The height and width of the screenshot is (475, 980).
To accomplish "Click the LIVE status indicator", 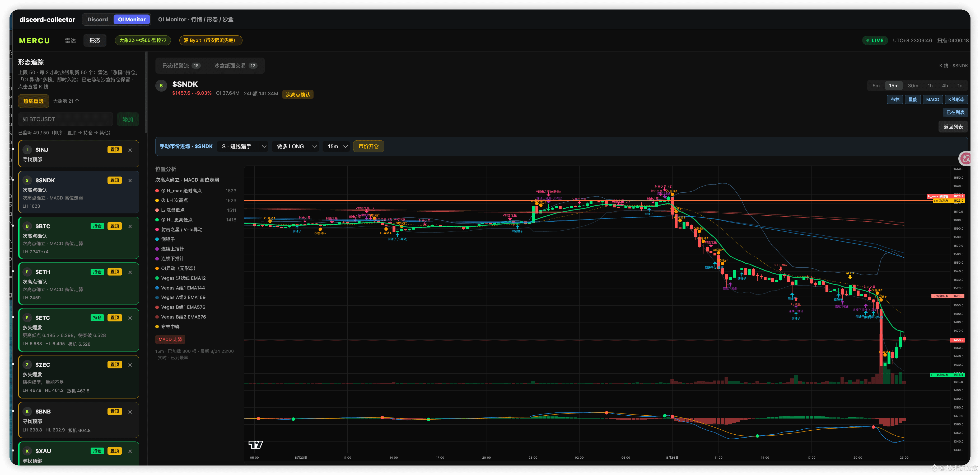I will pos(875,41).
